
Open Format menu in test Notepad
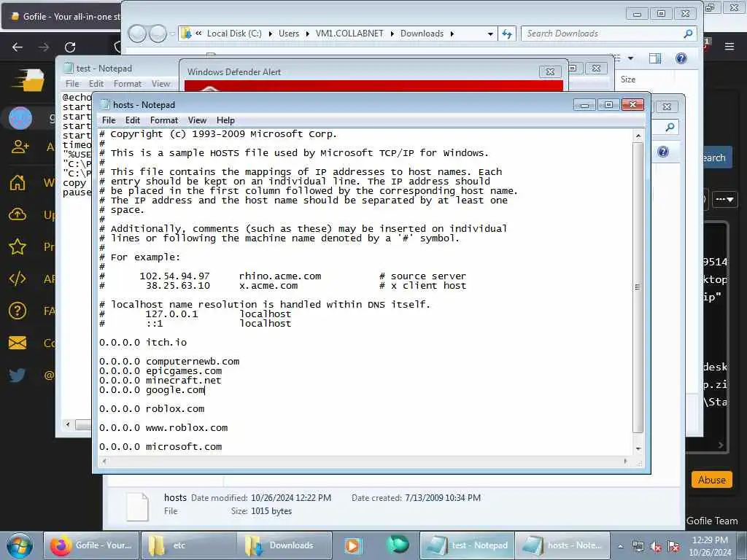coord(127,83)
